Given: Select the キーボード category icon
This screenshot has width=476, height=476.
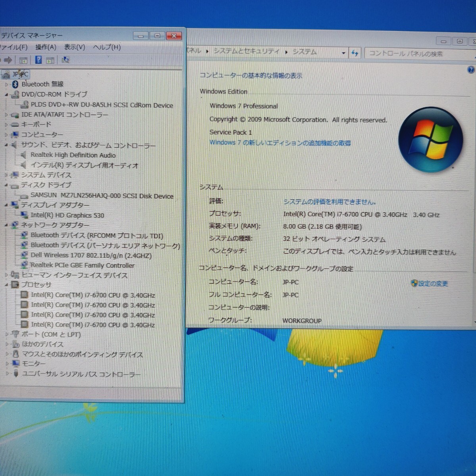Looking at the screenshot, I should [x=15, y=124].
